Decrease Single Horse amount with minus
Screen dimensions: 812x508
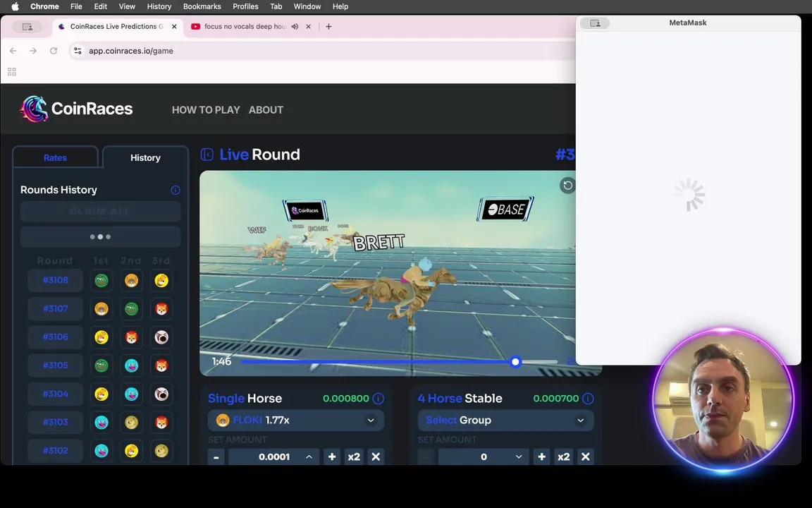[216, 456]
